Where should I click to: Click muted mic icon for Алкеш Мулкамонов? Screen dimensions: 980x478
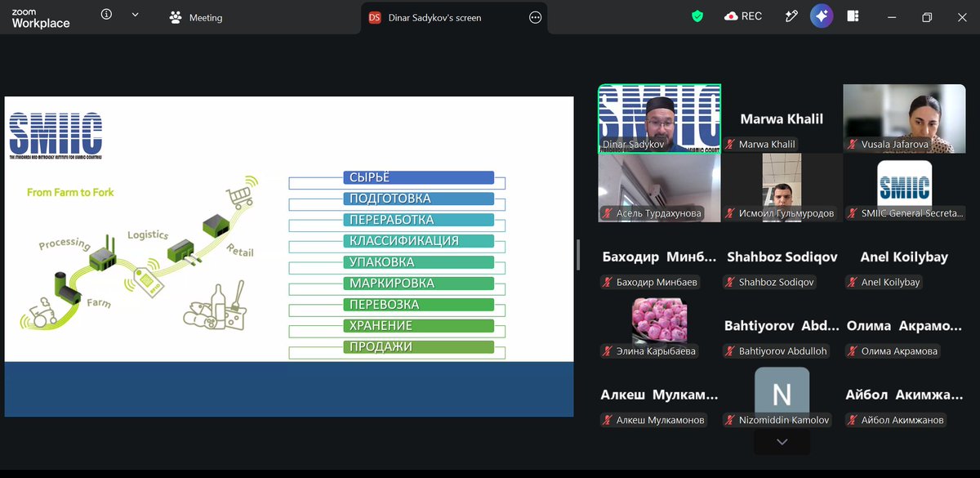(x=608, y=420)
